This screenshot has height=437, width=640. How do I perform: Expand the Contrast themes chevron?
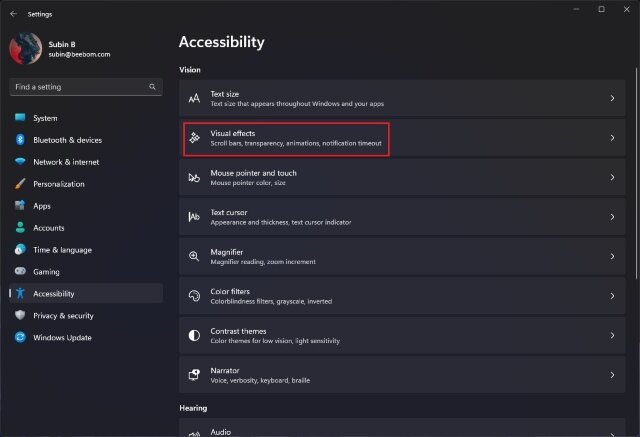click(x=612, y=335)
